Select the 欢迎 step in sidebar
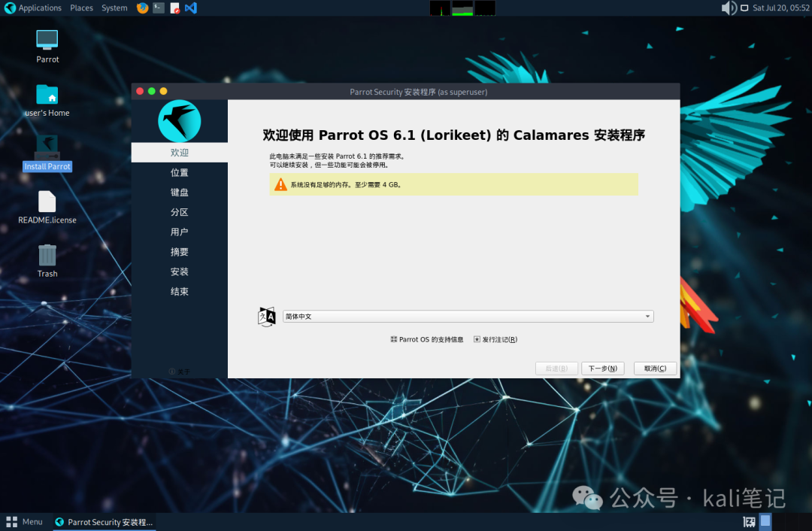The height and width of the screenshot is (531, 812). coord(179,153)
